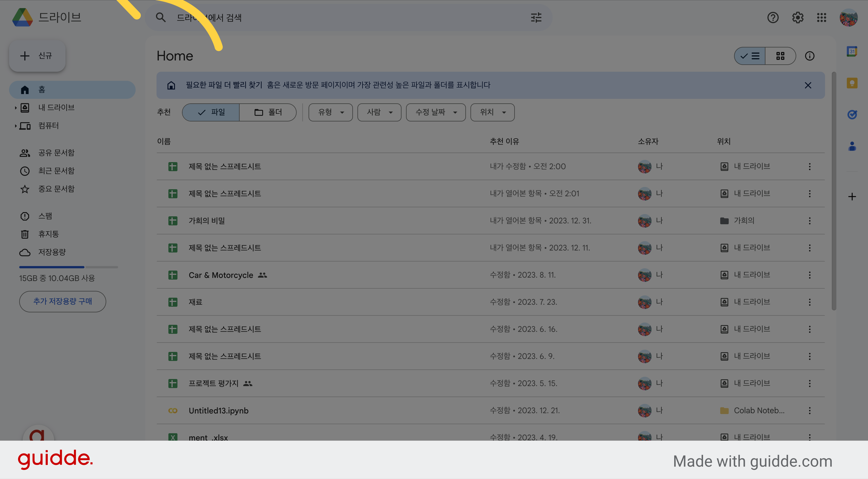Screen dimensions: 868x479
Task: Click shared people icon beside Car & Motorcycle
Action: (262, 275)
